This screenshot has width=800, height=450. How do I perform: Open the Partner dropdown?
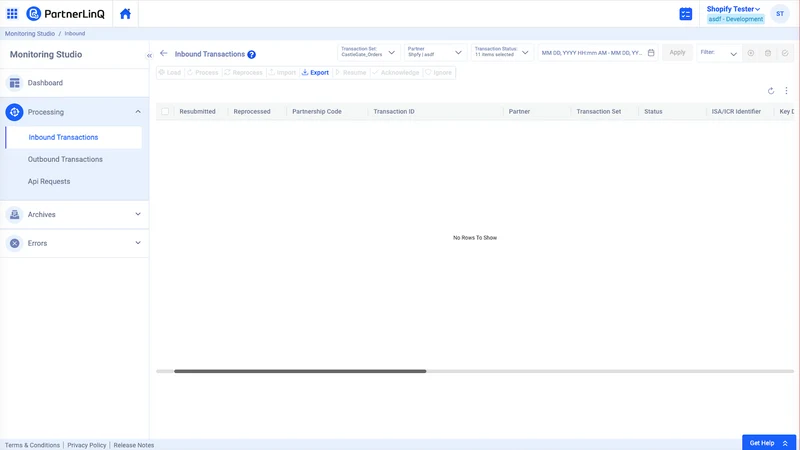click(435, 52)
